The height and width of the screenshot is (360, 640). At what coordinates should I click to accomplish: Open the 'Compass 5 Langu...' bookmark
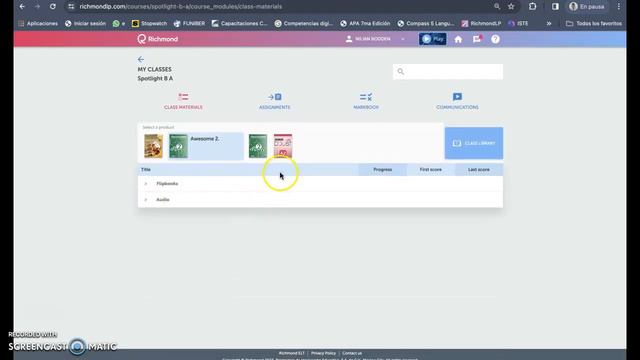click(426, 24)
